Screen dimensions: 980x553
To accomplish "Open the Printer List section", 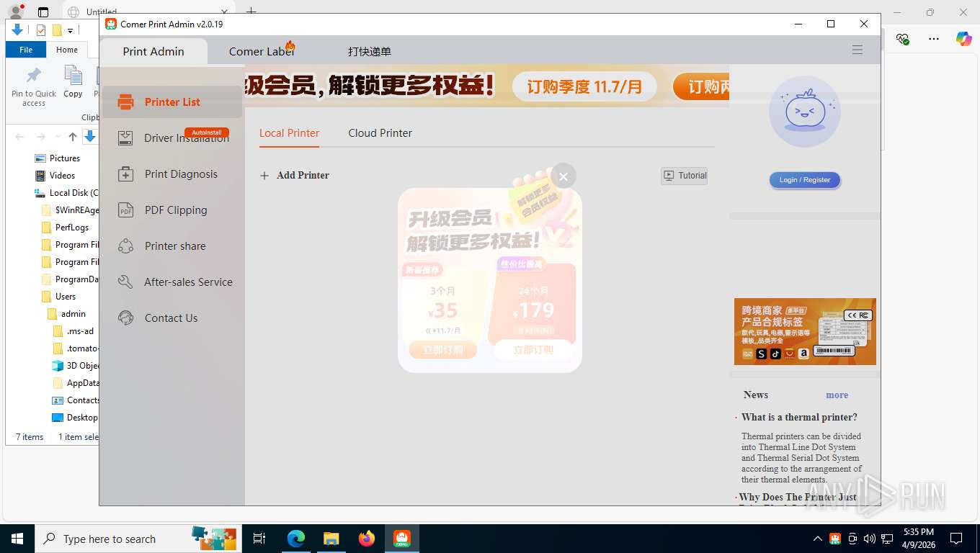I will click(x=171, y=102).
